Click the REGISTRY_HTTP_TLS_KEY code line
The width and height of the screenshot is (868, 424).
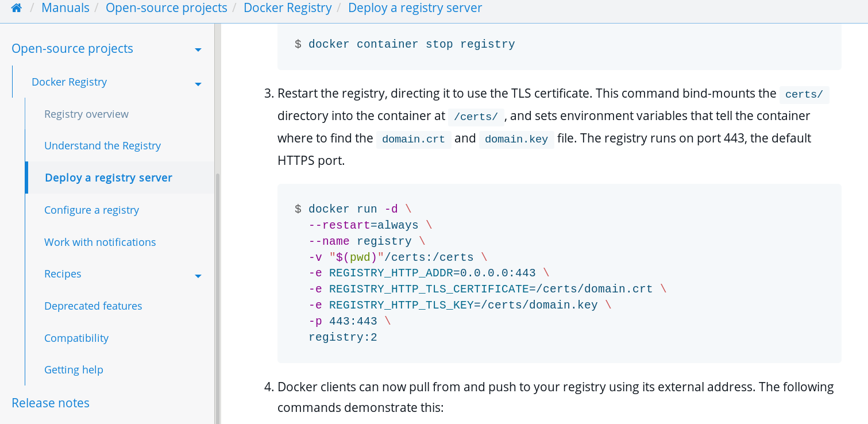click(x=460, y=306)
